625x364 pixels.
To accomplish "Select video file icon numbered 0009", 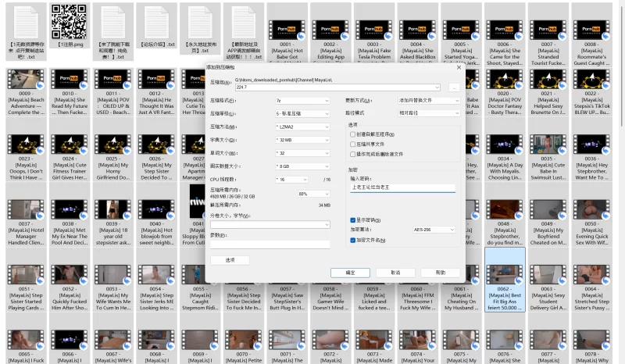I will (x=27, y=79).
